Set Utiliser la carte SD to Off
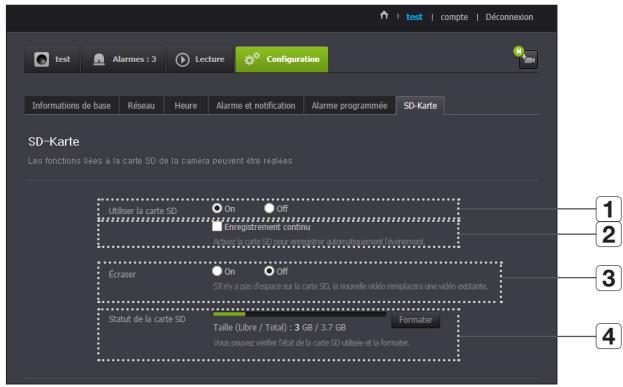 pyautogui.click(x=269, y=208)
